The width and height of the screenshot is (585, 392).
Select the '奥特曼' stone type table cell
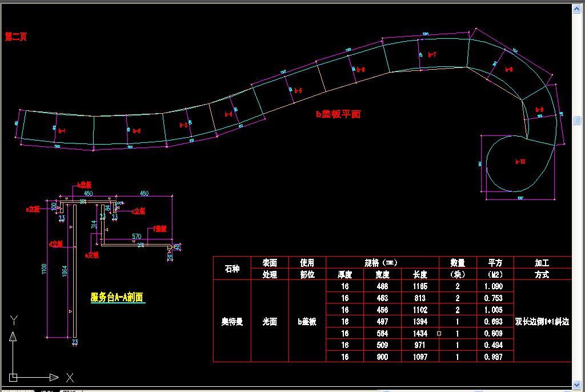232,322
